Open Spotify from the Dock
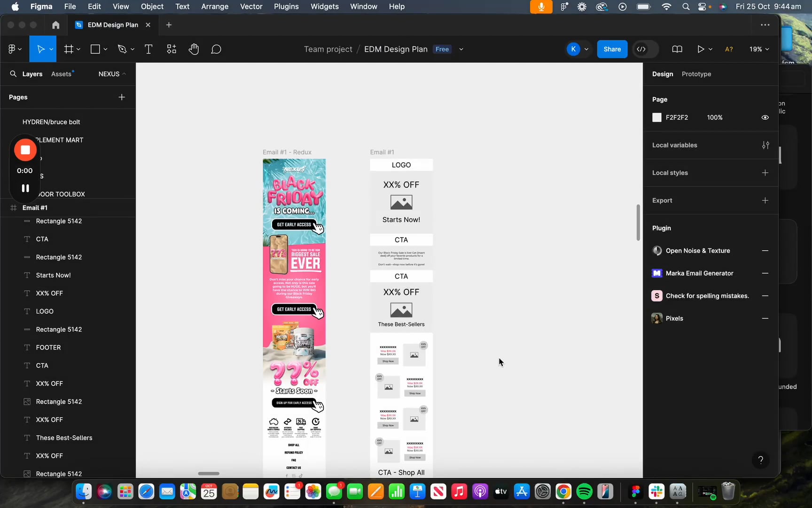Screen dimensions: 812x508 tap(584, 492)
